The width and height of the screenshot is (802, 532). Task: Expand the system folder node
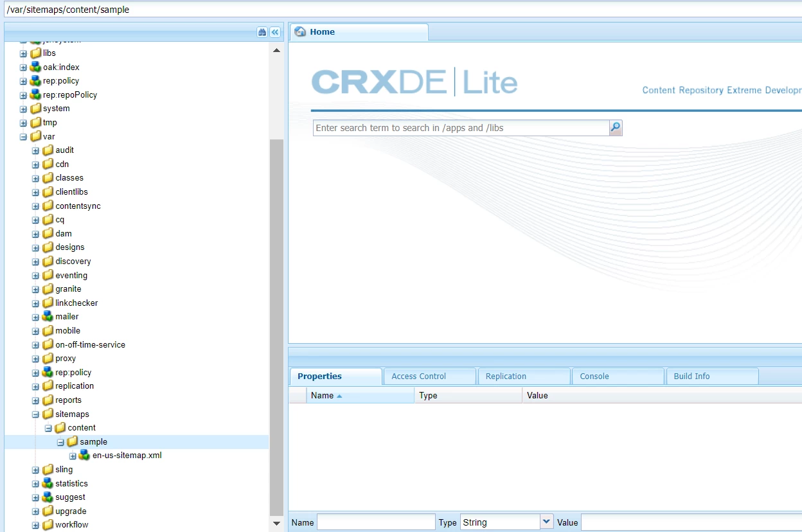(x=23, y=109)
